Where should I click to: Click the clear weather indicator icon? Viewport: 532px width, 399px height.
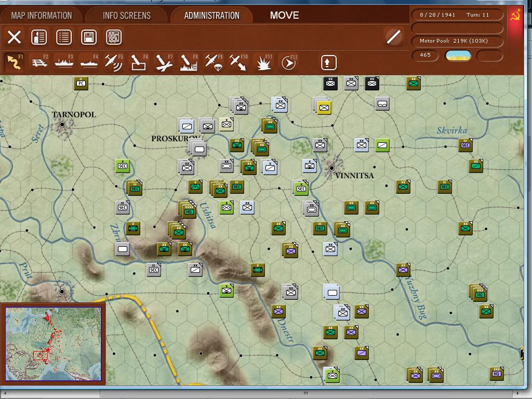point(458,55)
